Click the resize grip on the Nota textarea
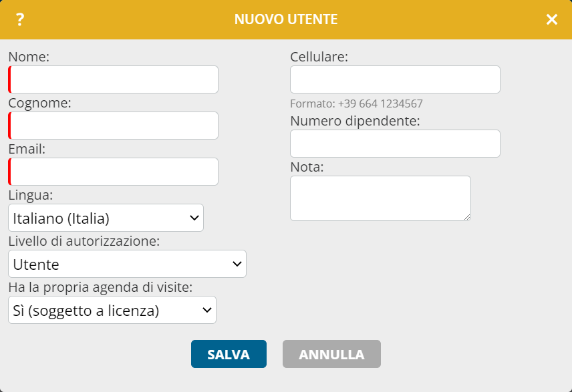This screenshot has width=572, height=392. [467, 217]
